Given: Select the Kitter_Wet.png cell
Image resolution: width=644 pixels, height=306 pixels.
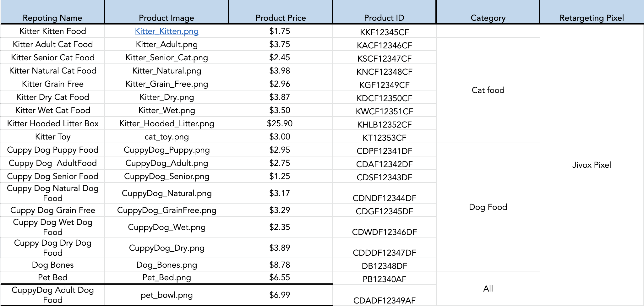Looking at the screenshot, I should (x=166, y=110).
